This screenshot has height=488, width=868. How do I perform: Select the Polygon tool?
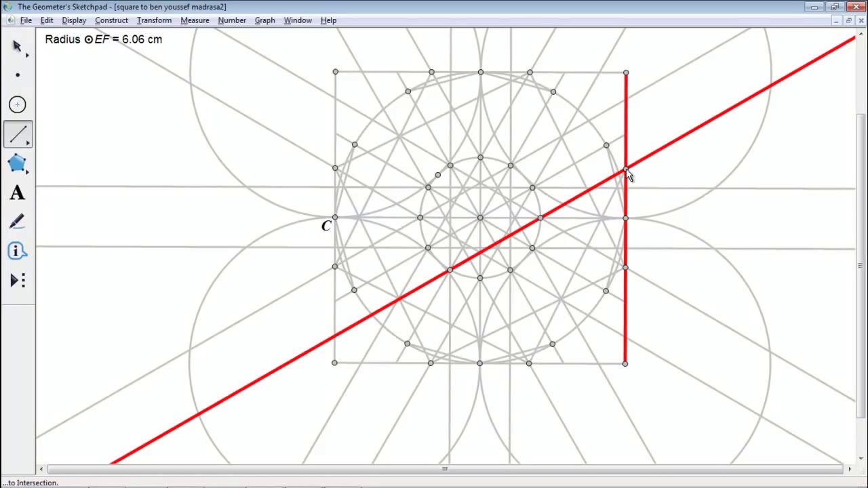(18, 163)
